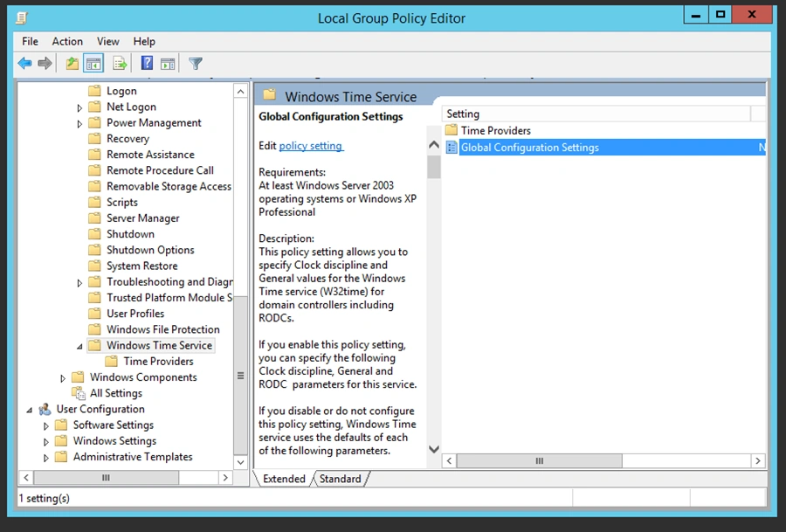Viewport: 786px width, 532px height.
Task: Open the File menu
Action: point(30,41)
